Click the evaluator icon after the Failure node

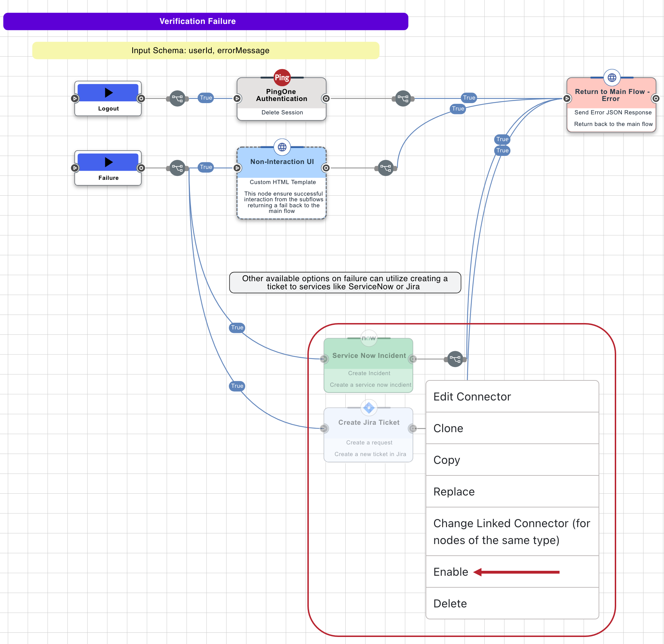[x=177, y=168]
